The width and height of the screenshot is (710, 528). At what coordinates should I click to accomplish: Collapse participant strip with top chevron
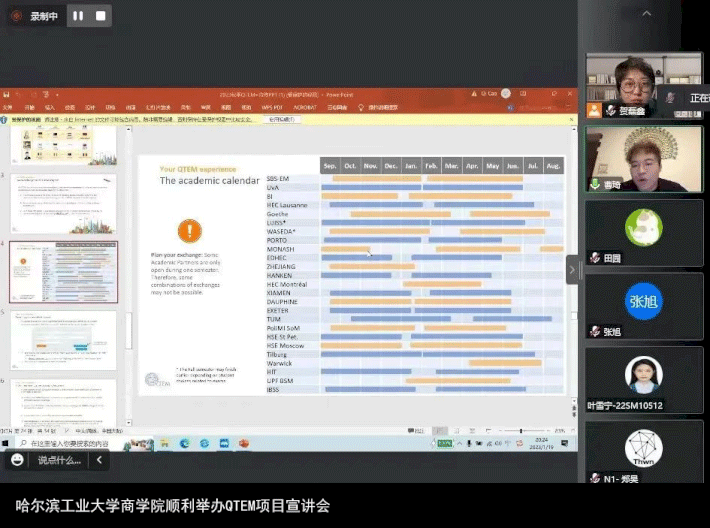[647, 14]
